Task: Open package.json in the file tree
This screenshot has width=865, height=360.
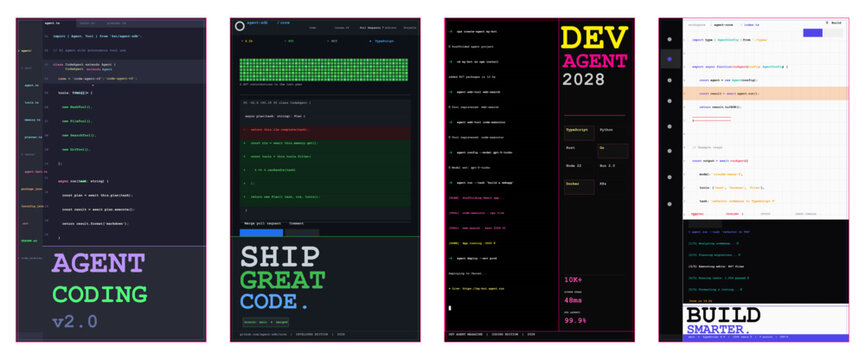Action: tap(31, 189)
